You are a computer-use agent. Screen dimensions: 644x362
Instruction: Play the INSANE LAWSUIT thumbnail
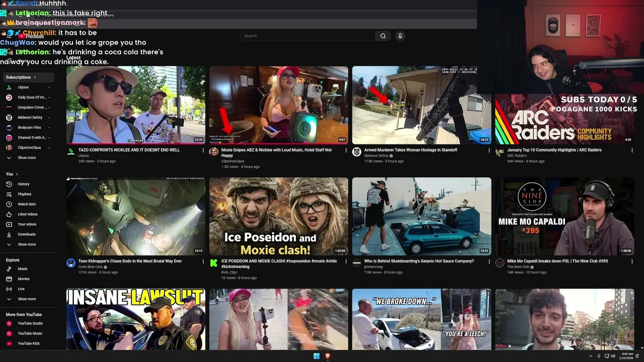point(136,319)
